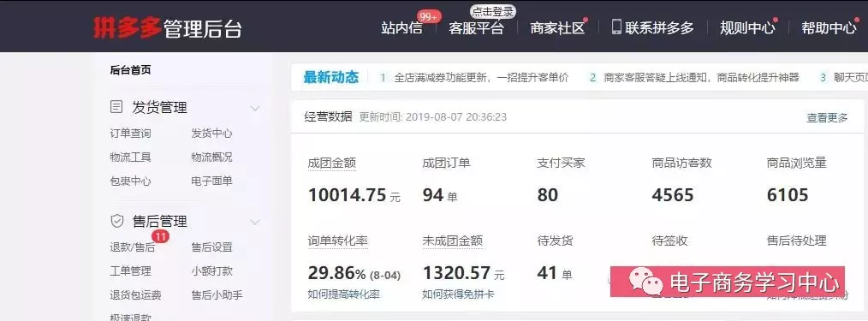Image resolution: width=868 pixels, height=321 pixels.
Task: Open 工单管理
Action: 130,271
